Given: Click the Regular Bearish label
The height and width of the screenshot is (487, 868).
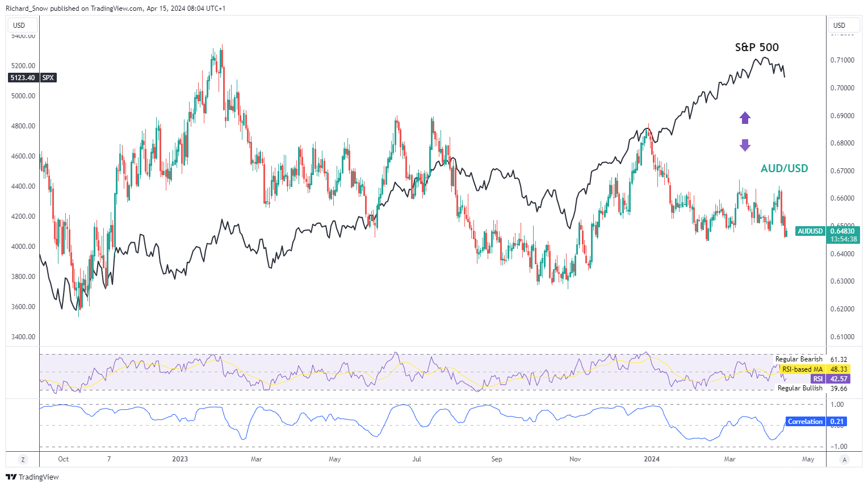Looking at the screenshot, I should tap(799, 359).
